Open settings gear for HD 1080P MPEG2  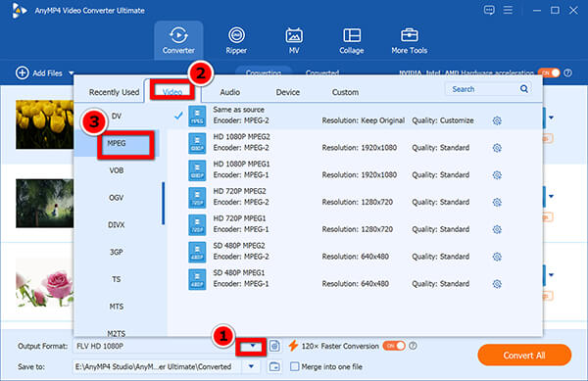[497, 148]
